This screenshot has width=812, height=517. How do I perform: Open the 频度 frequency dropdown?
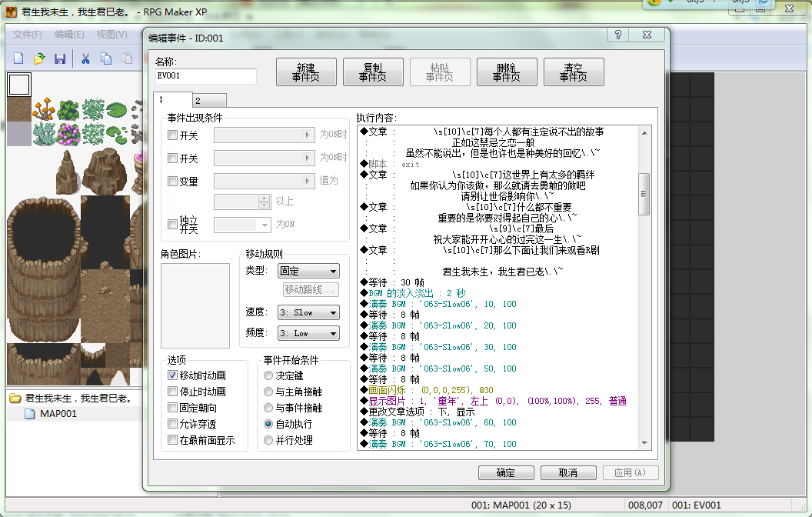(308, 333)
